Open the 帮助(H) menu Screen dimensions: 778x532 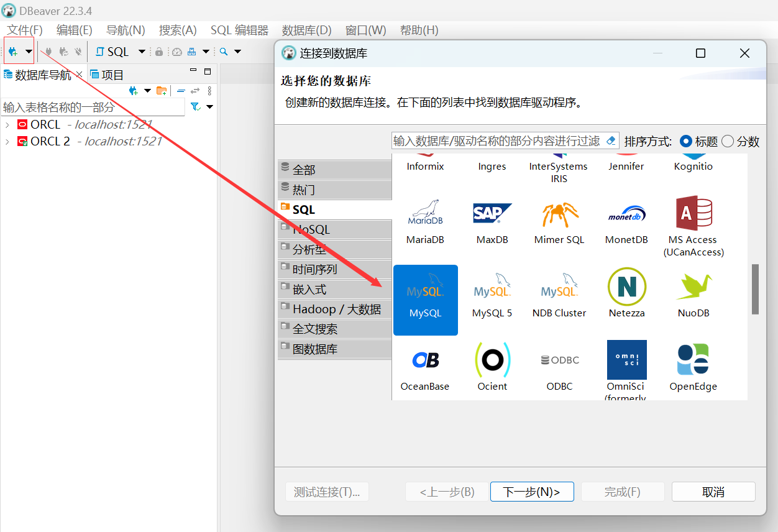pyautogui.click(x=419, y=30)
